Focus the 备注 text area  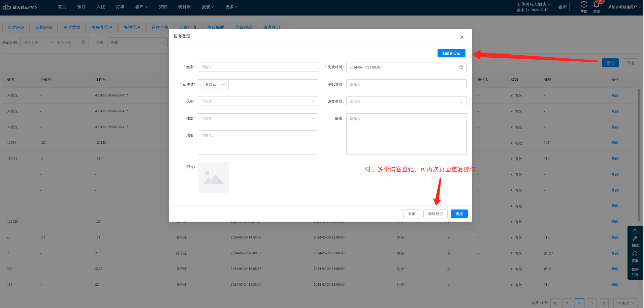tap(407, 134)
